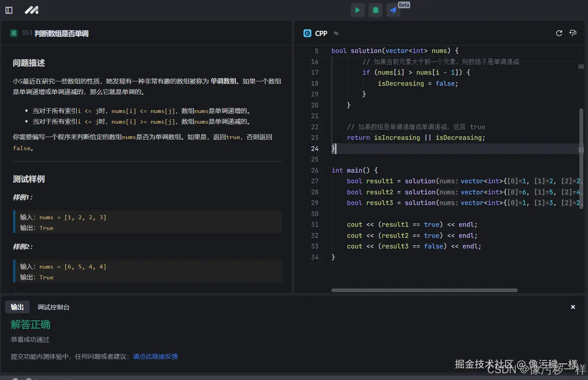Viewport: 588px width, 380px height.
Task: Submit solution with the paper plane icon
Action: [x=393, y=10]
